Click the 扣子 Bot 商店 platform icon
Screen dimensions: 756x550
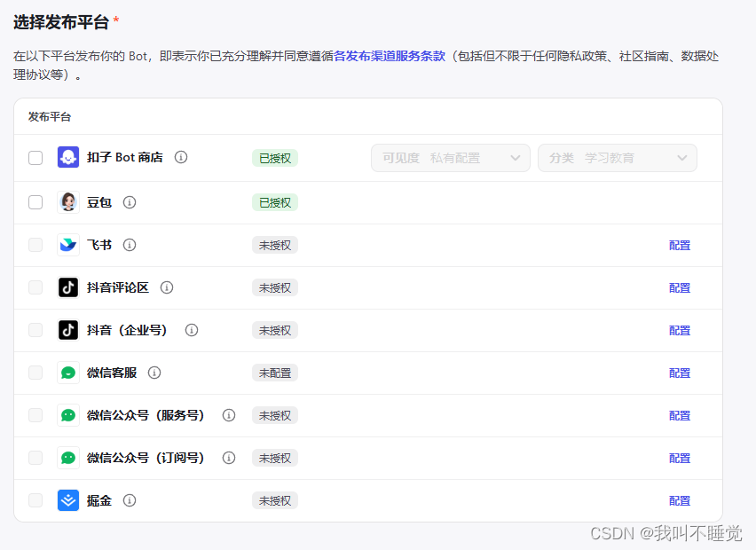(x=68, y=158)
